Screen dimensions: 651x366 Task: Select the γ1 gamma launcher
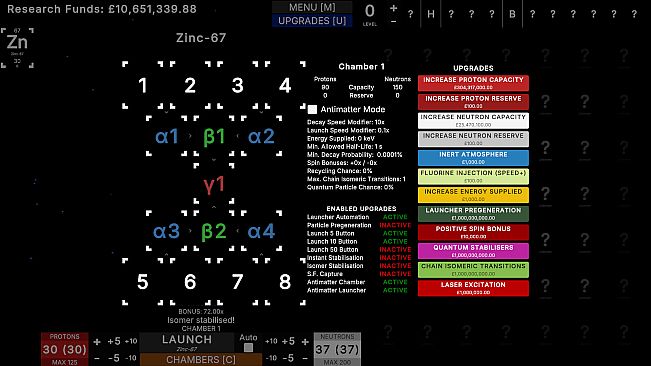coord(214,184)
